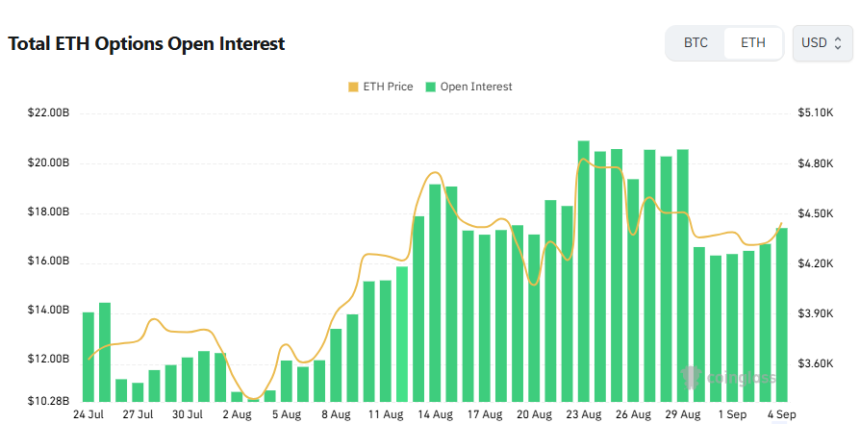Image resolution: width=860 pixels, height=424 pixels.
Task: Click the USD dropdown arrows
Action: coord(837,43)
